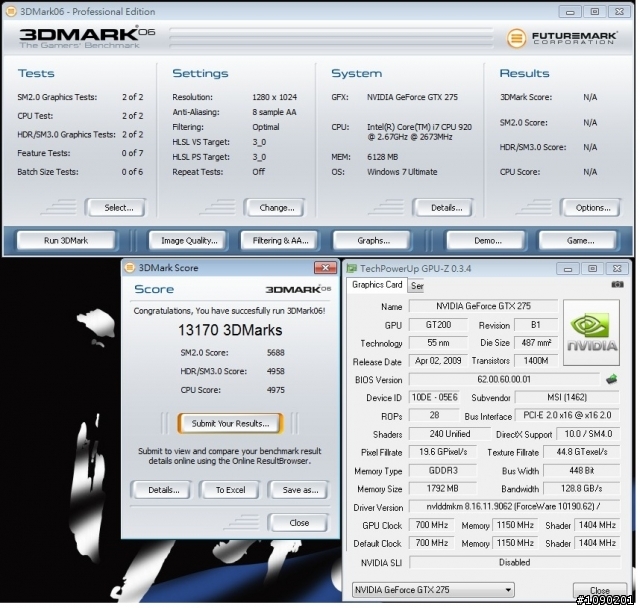Click the BIOS save chip icon

point(611,379)
